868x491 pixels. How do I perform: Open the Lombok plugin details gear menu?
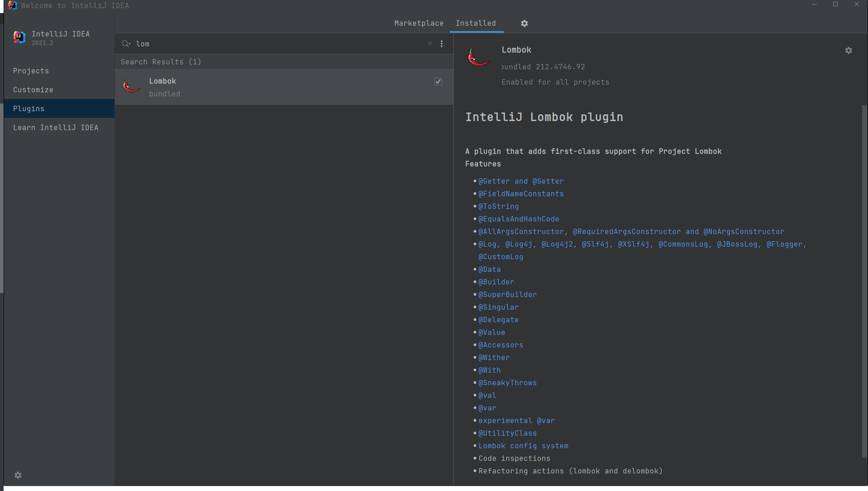(x=849, y=50)
